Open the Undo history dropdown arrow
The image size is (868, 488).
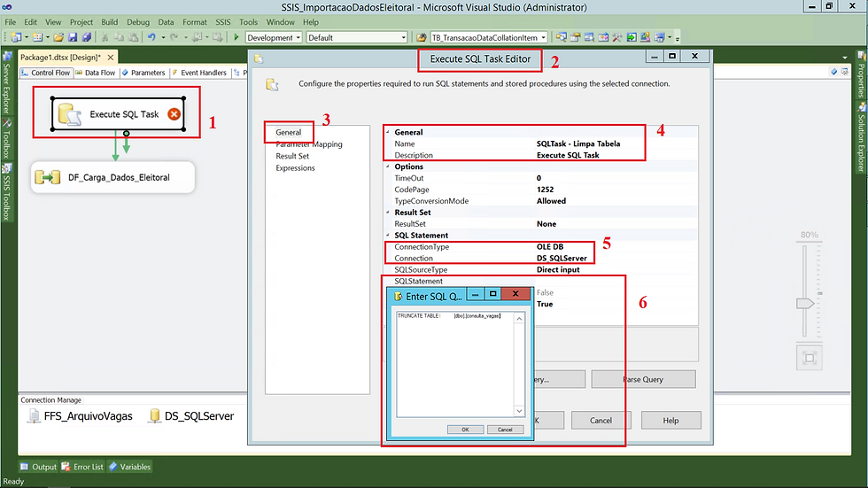click(x=163, y=37)
